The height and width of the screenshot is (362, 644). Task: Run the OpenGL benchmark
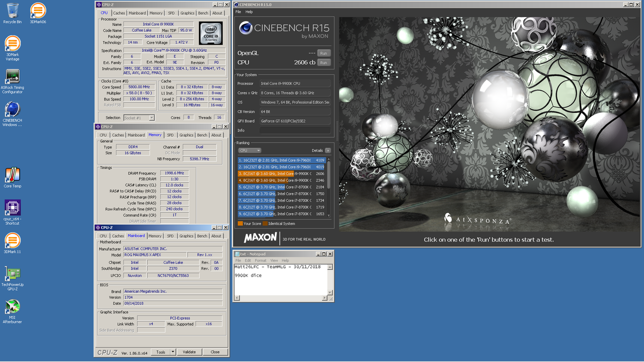[x=324, y=53]
